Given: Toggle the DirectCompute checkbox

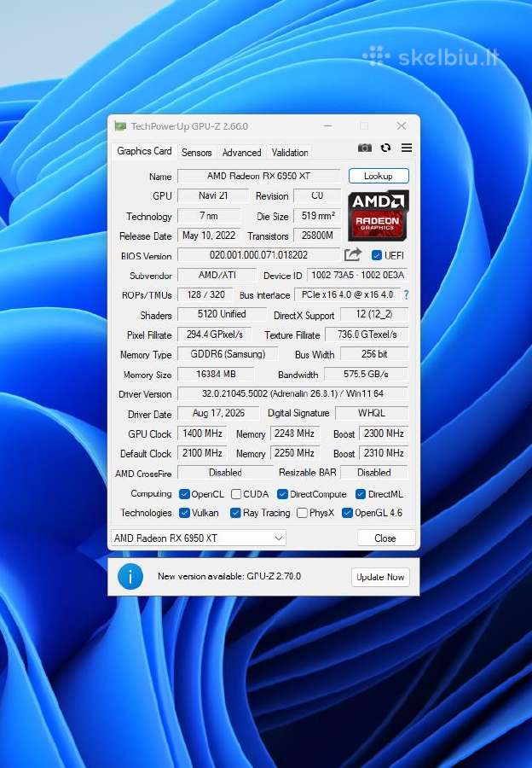Looking at the screenshot, I should click(x=282, y=494).
